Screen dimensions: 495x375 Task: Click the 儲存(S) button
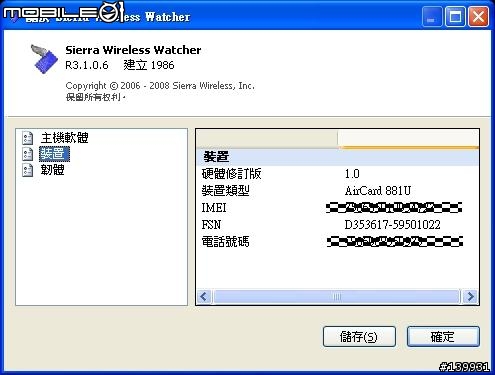click(x=359, y=337)
